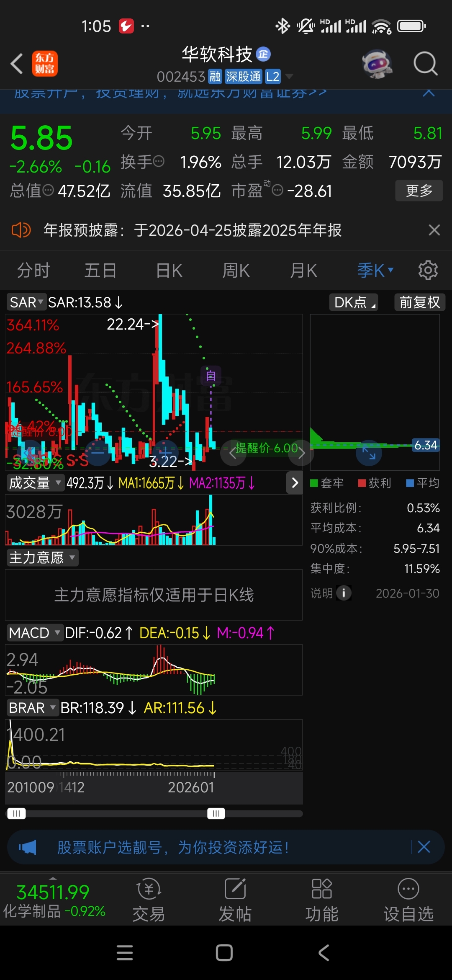Open the 东方财富 app logo
The width and height of the screenshot is (452, 980).
pos(45,64)
